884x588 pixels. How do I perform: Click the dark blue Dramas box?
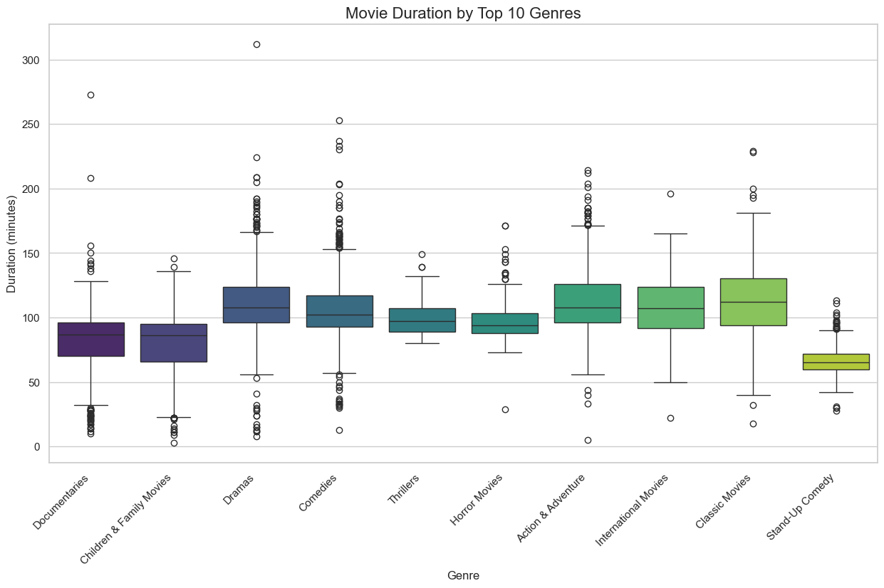click(256, 305)
